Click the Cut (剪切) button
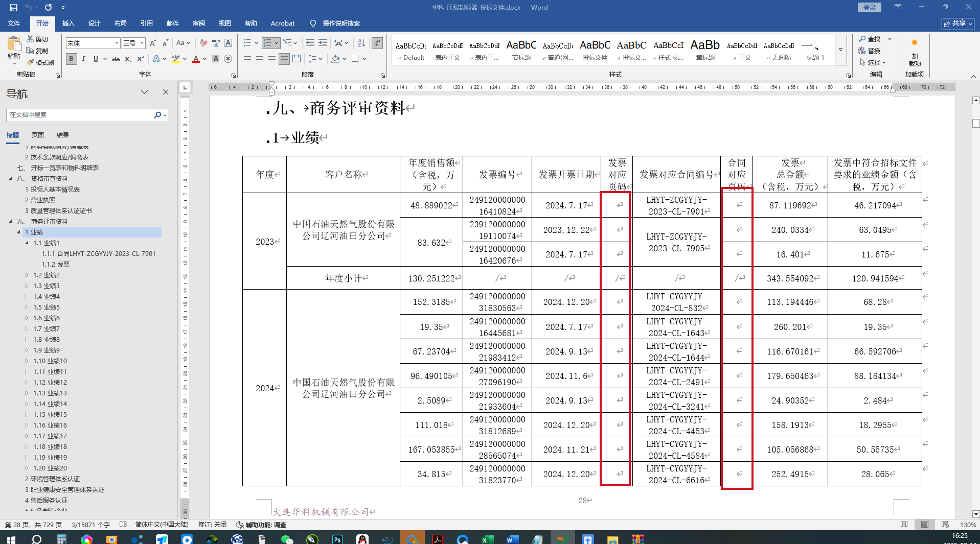Screen dimensions: 980x544 point(37,39)
